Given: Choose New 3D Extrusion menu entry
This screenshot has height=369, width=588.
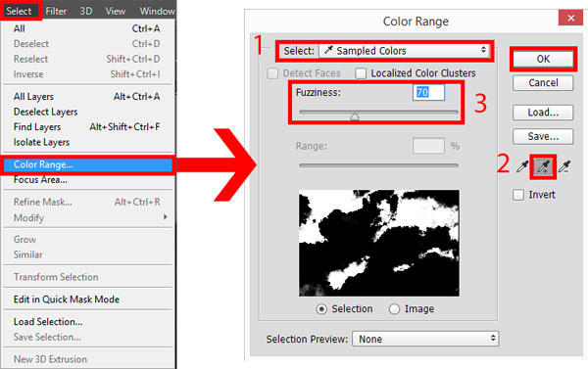Looking at the screenshot, I should pos(88,359).
